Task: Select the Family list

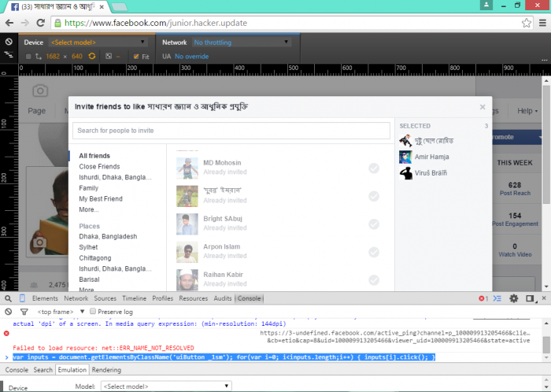Action: (88, 188)
